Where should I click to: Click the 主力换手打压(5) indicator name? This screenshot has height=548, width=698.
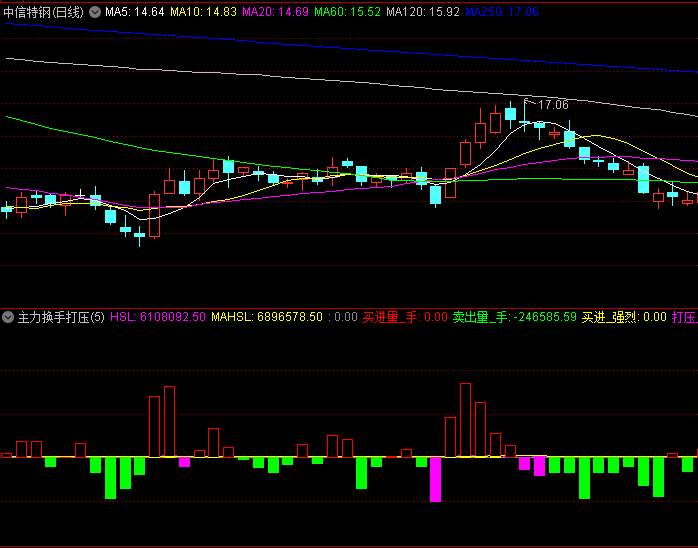[x=61, y=317]
